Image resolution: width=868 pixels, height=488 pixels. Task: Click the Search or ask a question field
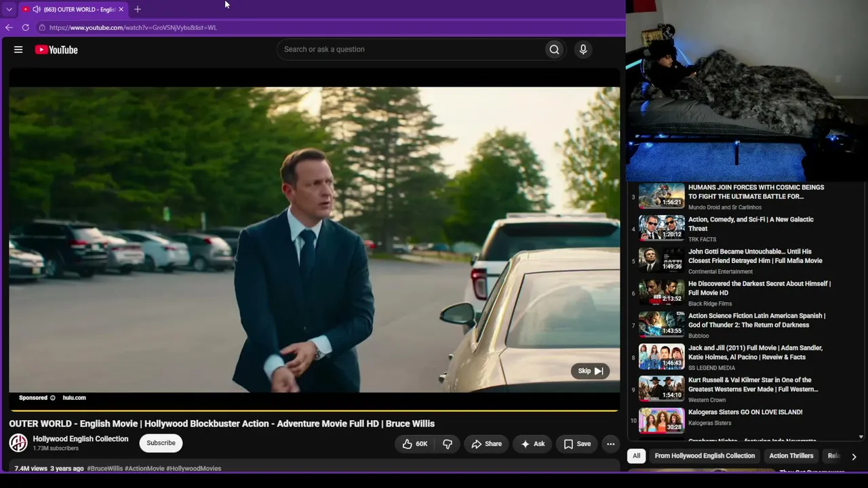[410, 49]
